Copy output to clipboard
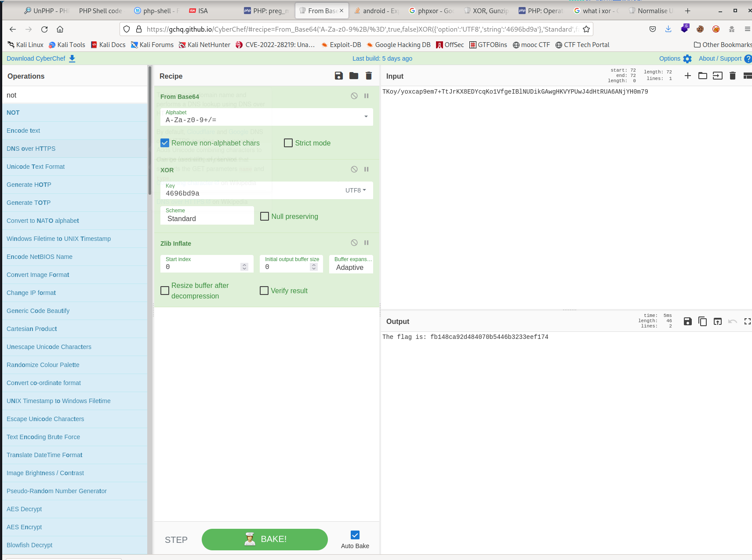The width and height of the screenshot is (752, 560). coord(702,322)
